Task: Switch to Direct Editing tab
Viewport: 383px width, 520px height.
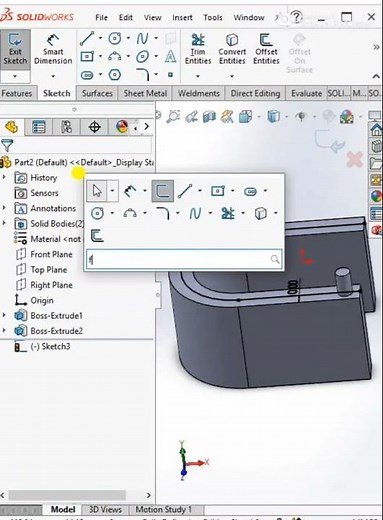Action: tap(255, 93)
